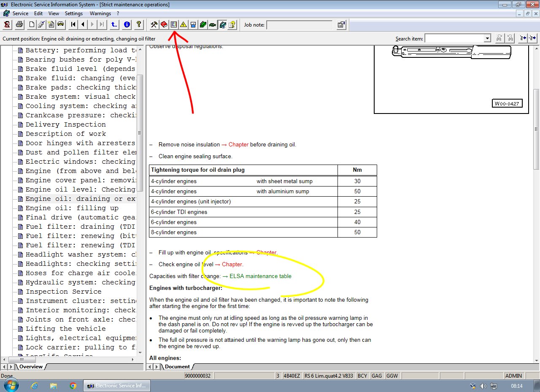Open the Settings menu

74,14
